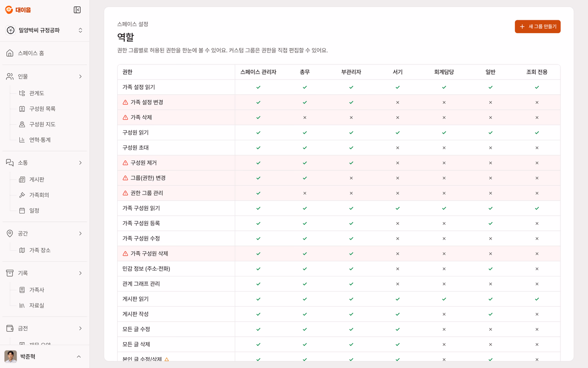Click the 대이음 logo icon

coord(9,10)
